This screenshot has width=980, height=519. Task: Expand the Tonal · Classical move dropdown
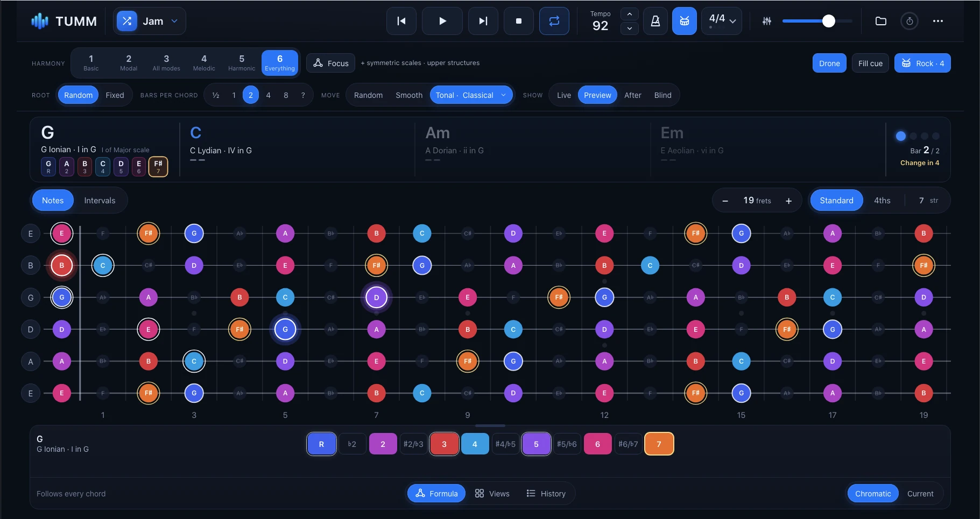click(x=471, y=95)
